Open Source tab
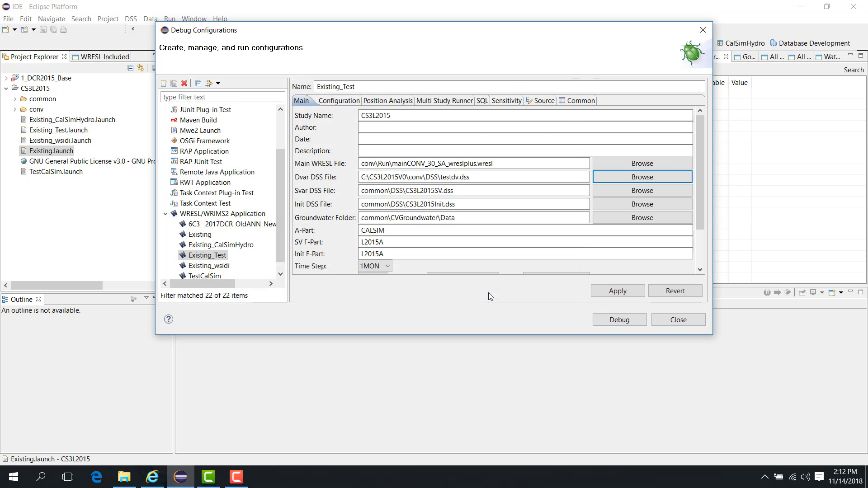The height and width of the screenshot is (488, 868). click(540, 101)
